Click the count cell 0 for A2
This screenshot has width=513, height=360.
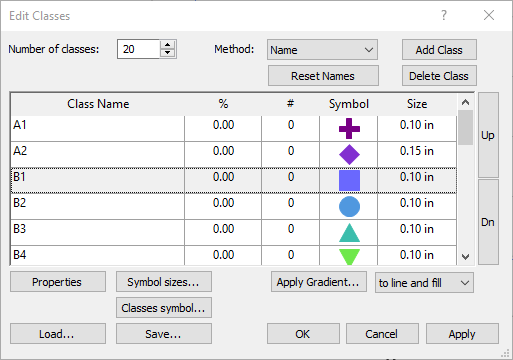pos(291,155)
